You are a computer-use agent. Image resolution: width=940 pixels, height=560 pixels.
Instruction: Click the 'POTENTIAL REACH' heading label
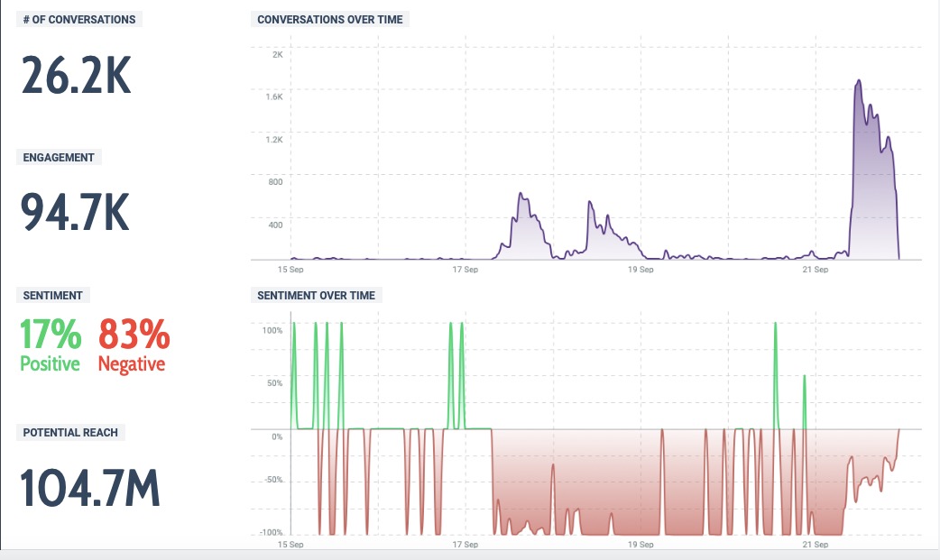click(x=70, y=433)
